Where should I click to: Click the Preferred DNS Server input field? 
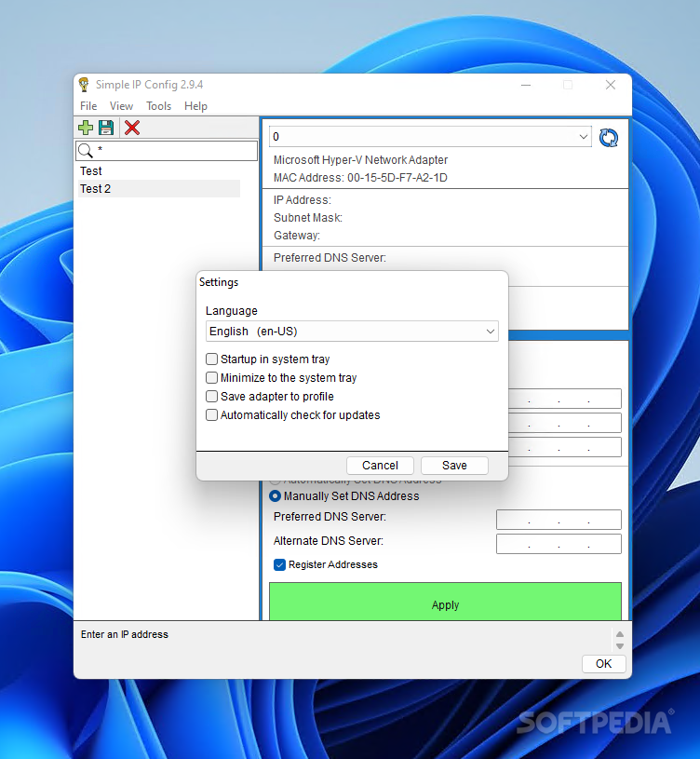(559, 520)
